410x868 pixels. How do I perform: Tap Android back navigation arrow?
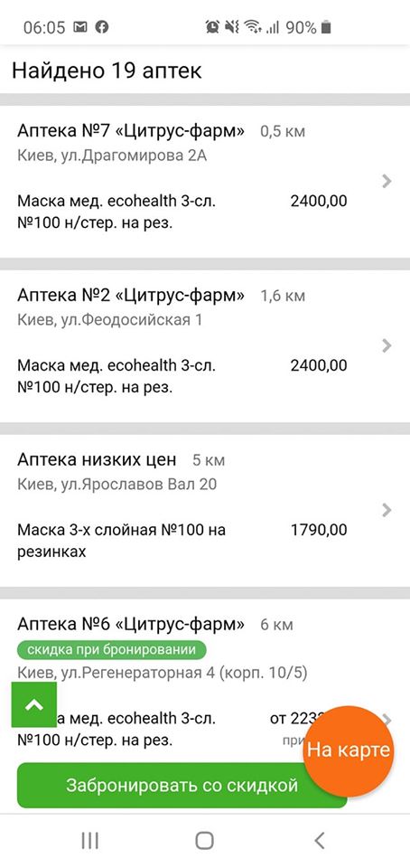[320, 840]
